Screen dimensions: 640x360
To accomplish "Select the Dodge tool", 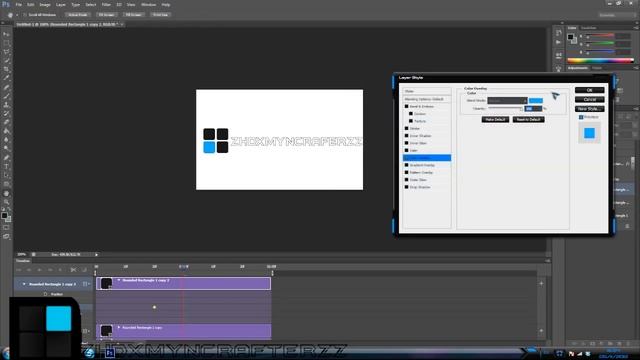I will tap(6, 149).
